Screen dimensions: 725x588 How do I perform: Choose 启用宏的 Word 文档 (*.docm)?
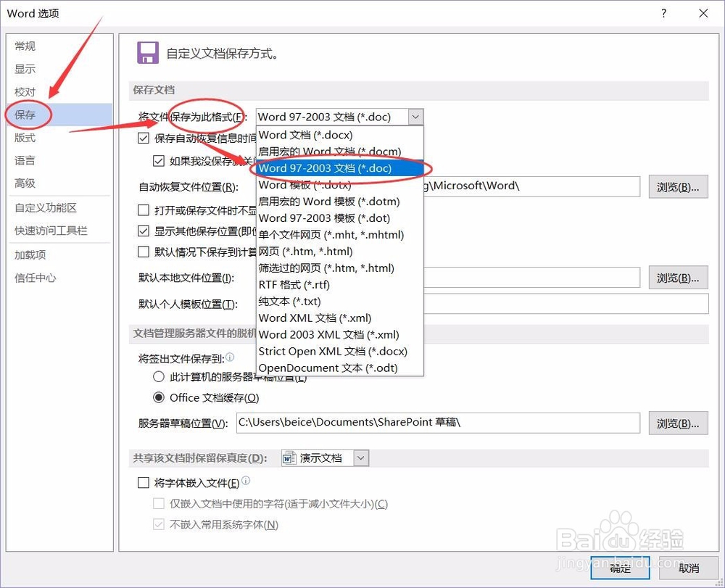[340, 152]
